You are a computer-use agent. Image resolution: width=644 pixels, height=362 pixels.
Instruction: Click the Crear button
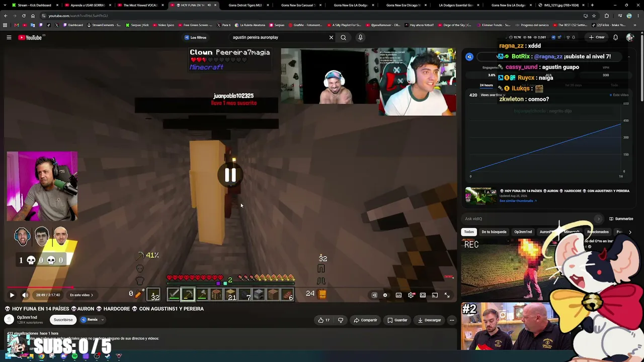(x=597, y=37)
